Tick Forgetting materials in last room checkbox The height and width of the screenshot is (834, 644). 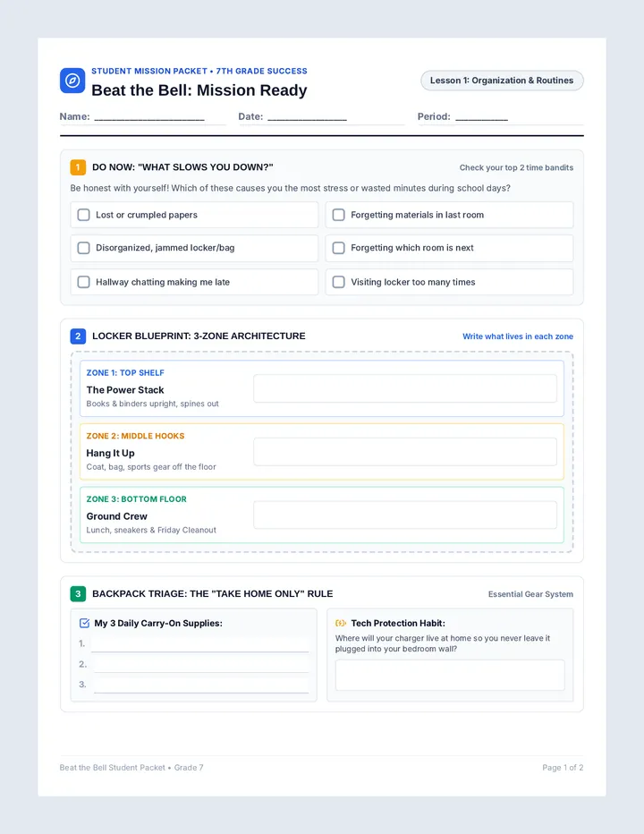[339, 215]
